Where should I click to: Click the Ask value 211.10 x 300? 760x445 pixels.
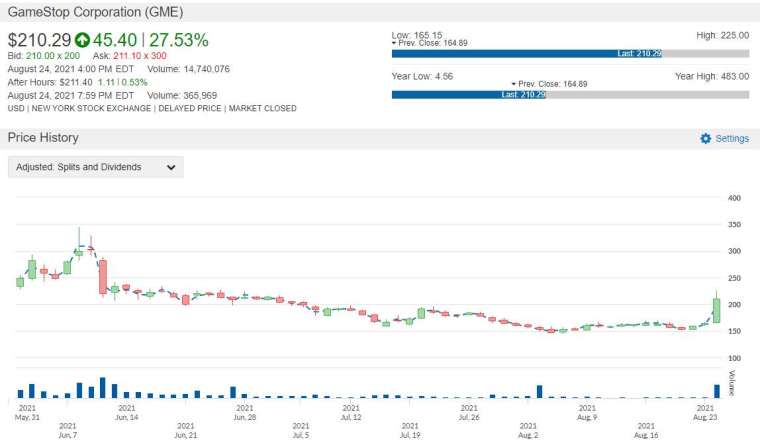pyautogui.click(x=140, y=56)
